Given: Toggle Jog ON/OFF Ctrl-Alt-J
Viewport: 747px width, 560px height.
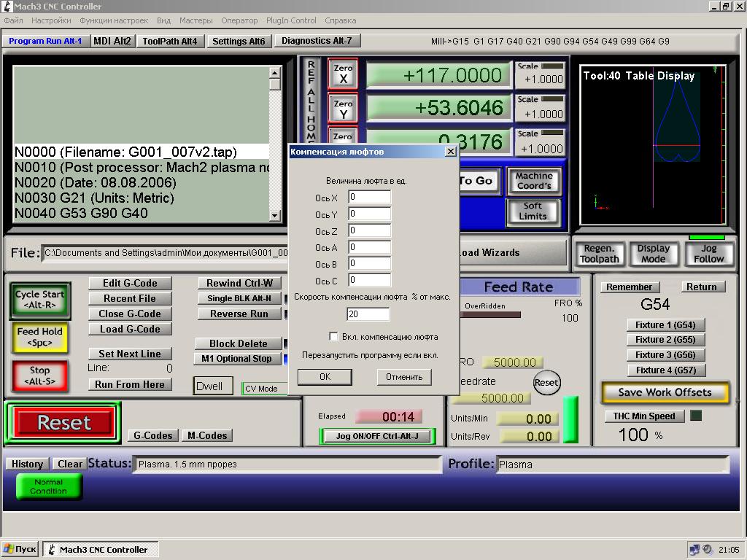Looking at the screenshot, I should coord(377,436).
